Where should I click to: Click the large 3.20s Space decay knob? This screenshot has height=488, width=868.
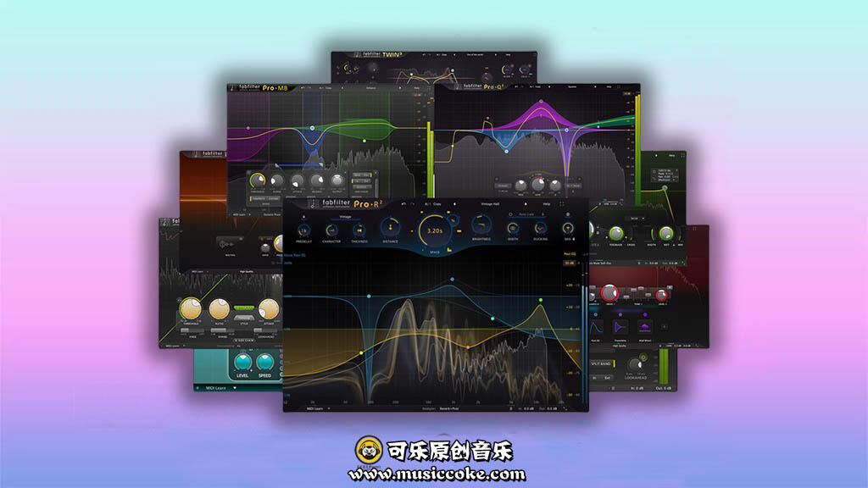click(x=435, y=230)
